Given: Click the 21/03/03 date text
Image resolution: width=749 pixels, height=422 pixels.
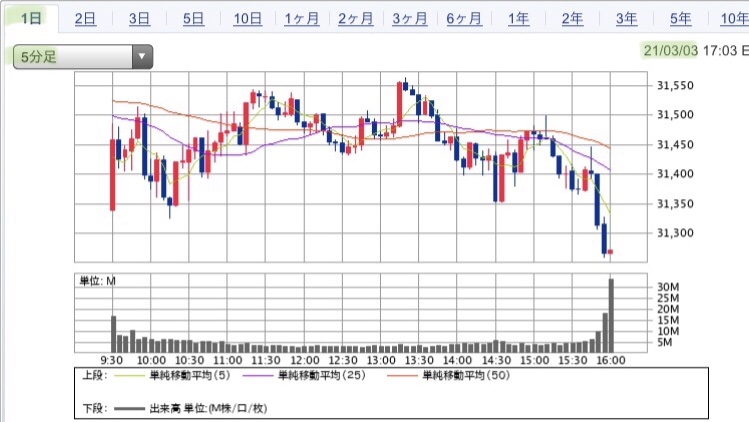Looking at the screenshot, I should [x=670, y=50].
